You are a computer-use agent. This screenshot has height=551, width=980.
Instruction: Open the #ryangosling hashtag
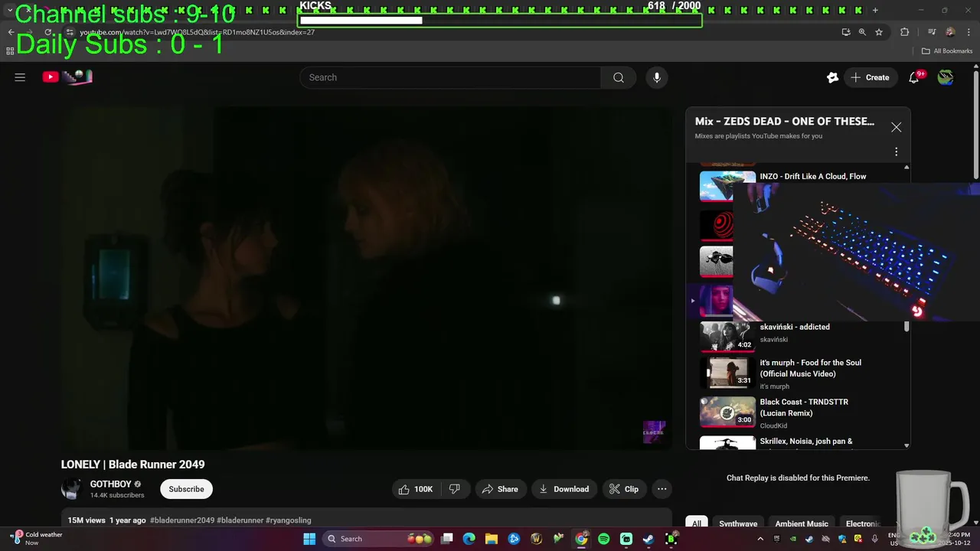pos(289,520)
